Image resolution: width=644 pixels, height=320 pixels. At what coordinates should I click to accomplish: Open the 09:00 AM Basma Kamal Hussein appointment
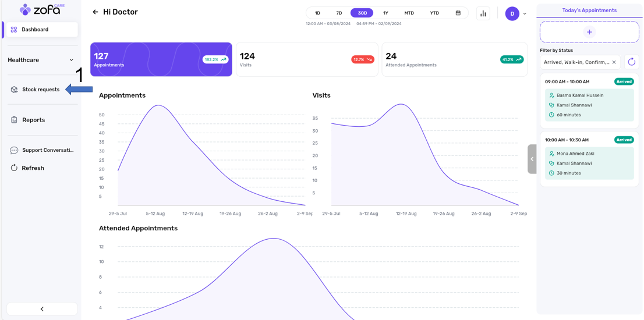(589, 100)
